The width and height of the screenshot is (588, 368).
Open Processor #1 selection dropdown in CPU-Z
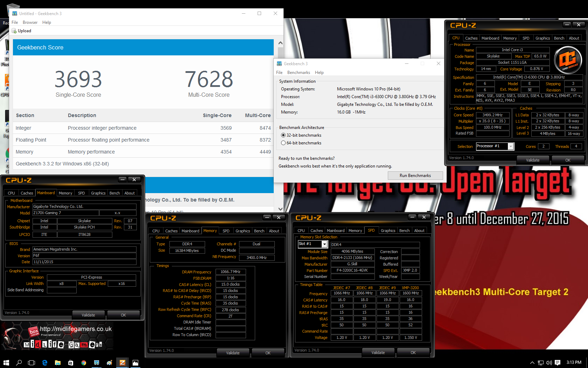click(511, 146)
